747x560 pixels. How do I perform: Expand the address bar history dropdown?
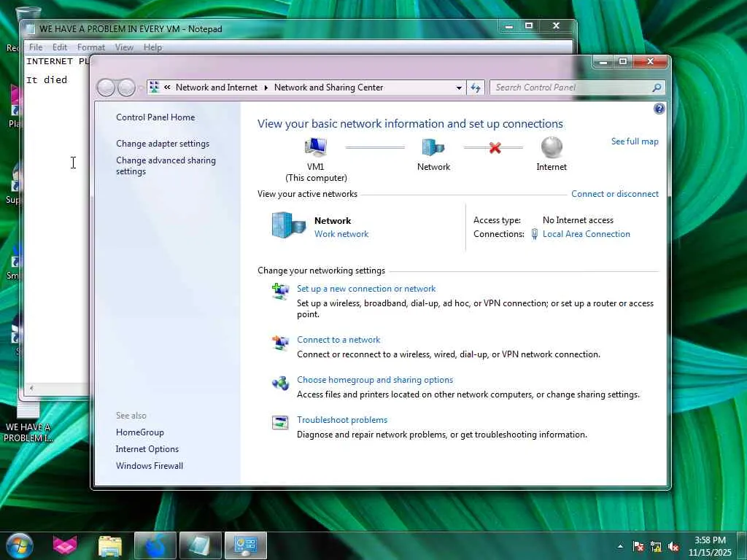point(458,87)
